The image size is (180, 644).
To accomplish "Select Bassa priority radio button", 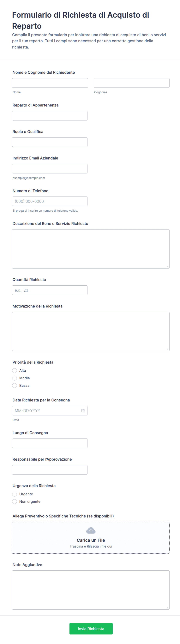I will 15,386.
